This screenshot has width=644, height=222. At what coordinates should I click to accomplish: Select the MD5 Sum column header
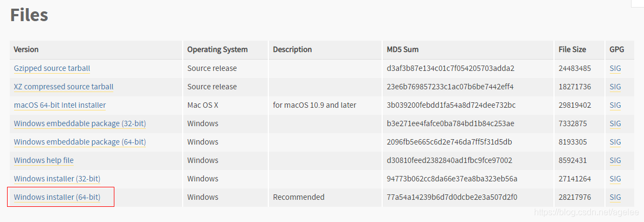point(402,50)
